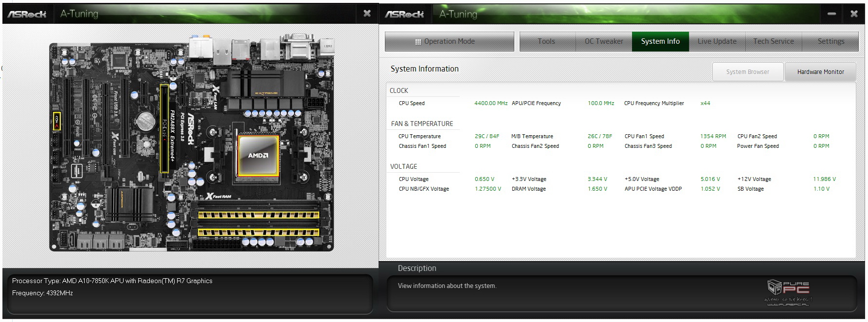Viewport: 868px width, 322px height.
Task: Click the +12V Voltage value 11.986 V
Action: click(x=825, y=179)
